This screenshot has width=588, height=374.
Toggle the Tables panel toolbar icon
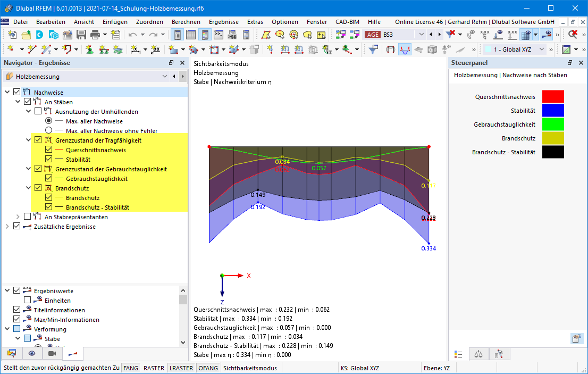pos(191,35)
